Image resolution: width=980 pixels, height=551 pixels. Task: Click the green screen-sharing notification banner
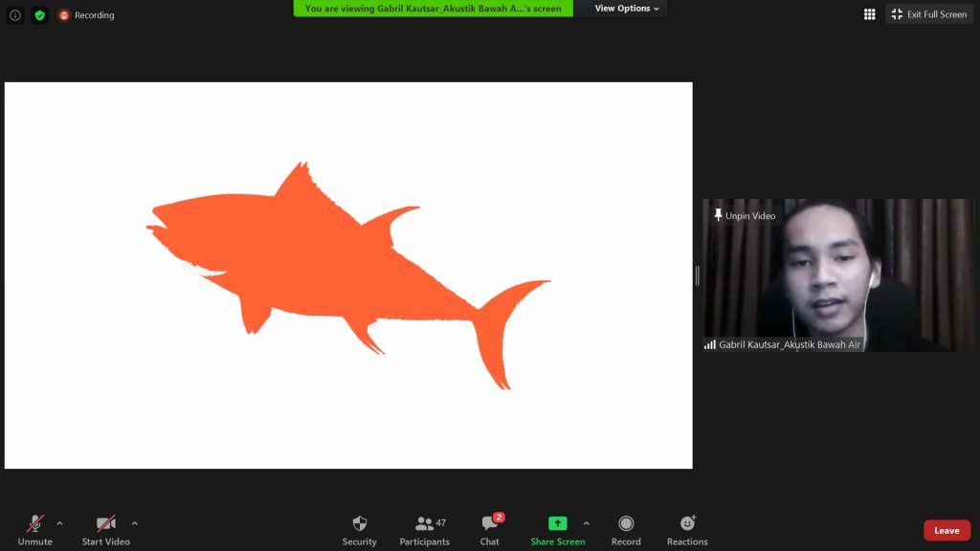434,8
